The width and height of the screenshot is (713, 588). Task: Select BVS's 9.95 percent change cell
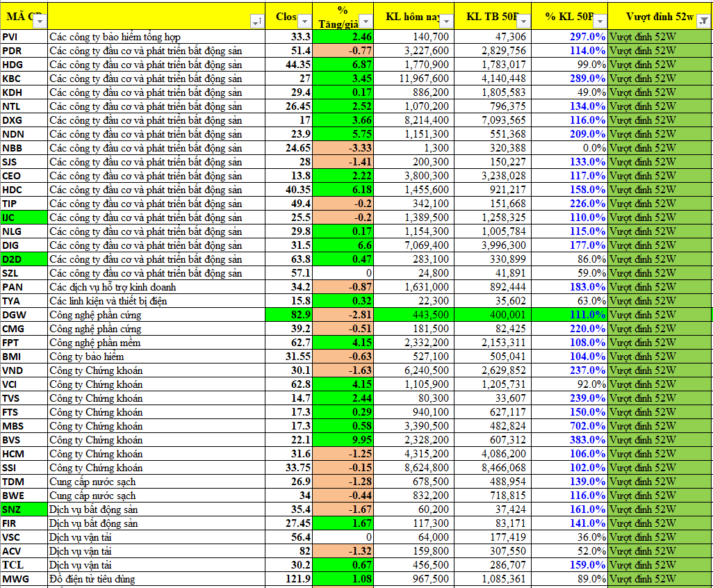(343, 440)
